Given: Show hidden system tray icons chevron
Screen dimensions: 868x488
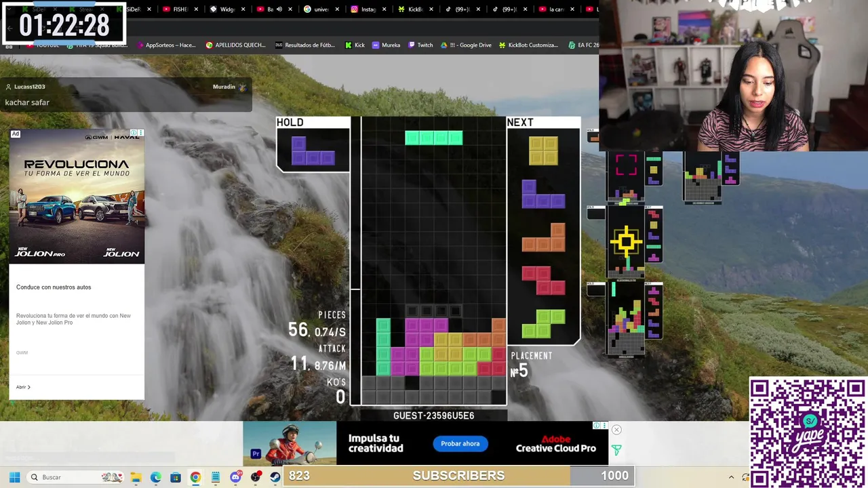Looking at the screenshot, I should coord(731,477).
